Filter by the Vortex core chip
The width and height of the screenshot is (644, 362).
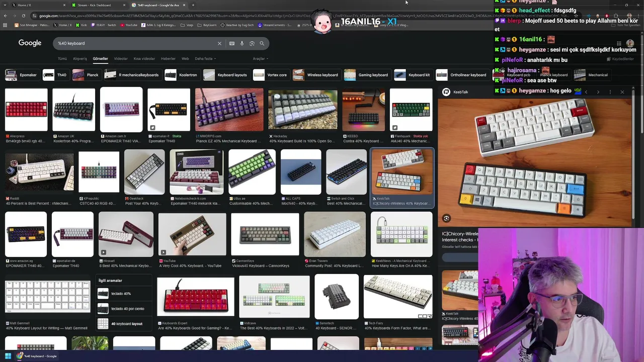pyautogui.click(x=271, y=75)
